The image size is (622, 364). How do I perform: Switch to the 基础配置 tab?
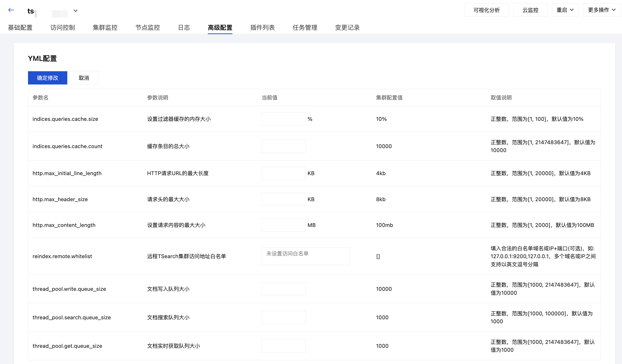click(x=20, y=28)
